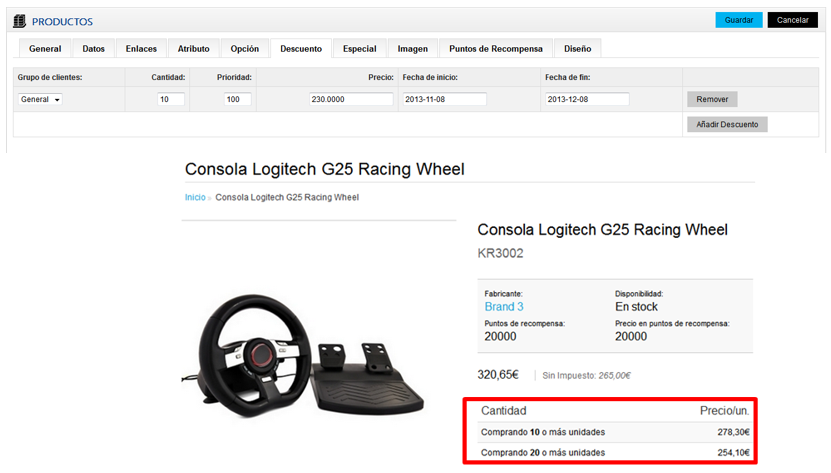831x473 pixels.
Task: Go to the Opción tab
Action: point(245,49)
